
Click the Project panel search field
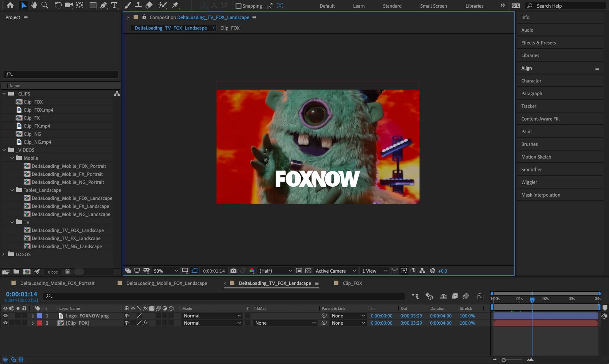[61, 74]
